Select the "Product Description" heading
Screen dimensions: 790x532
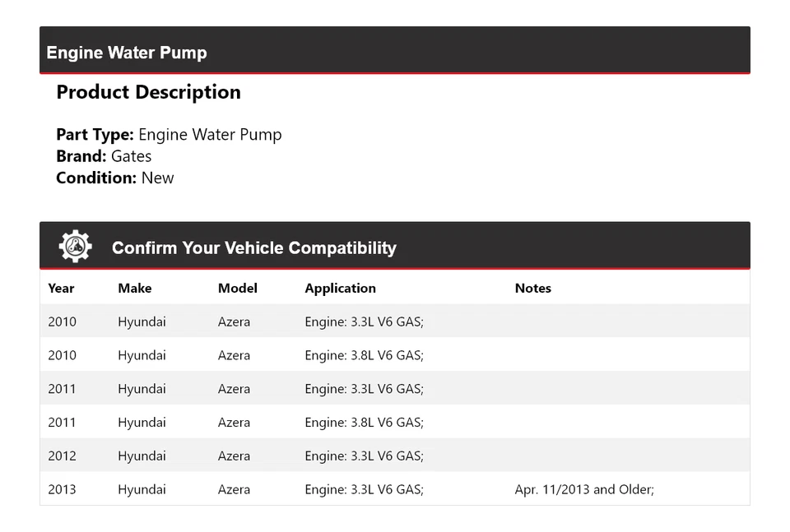(148, 92)
